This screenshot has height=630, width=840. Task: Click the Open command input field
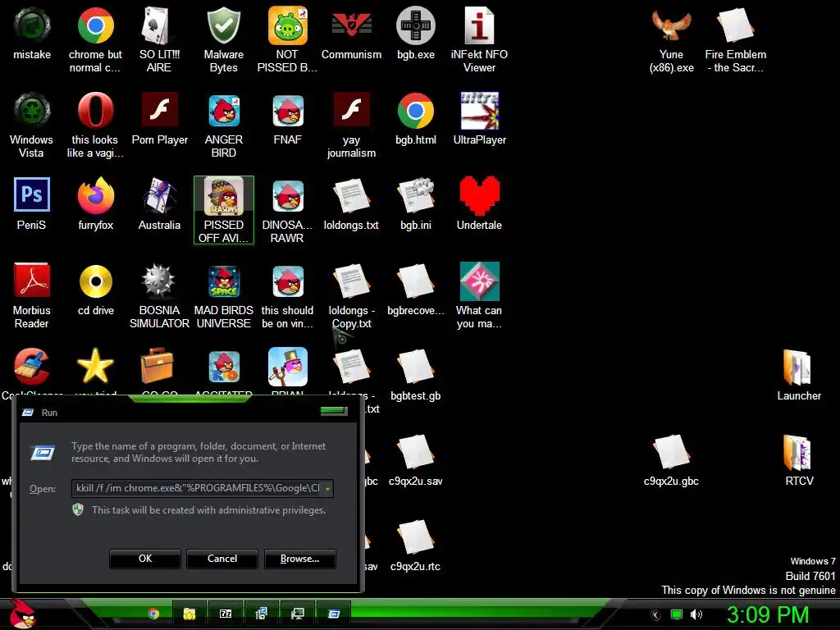197,489
